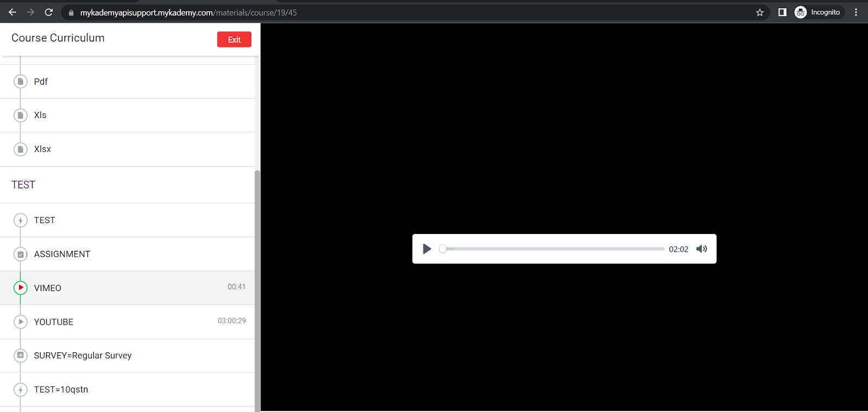The height and width of the screenshot is (412, 868).
Task: Reload the browser page
Action: (49, 12)
